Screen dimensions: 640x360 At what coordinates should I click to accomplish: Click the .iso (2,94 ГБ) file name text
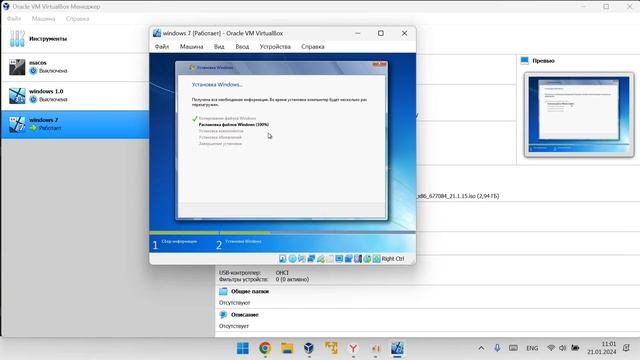[458, 196]
